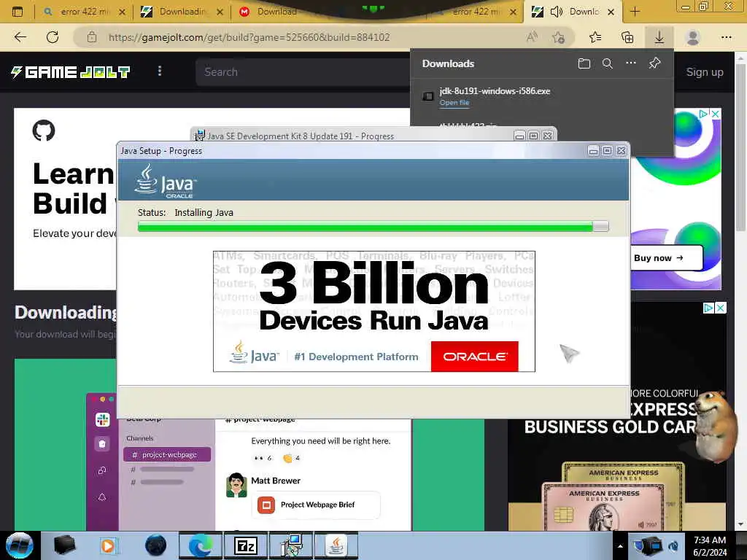Switch to Downloading Game Jolt tab

pyautogui.click(x=182, y=12)
